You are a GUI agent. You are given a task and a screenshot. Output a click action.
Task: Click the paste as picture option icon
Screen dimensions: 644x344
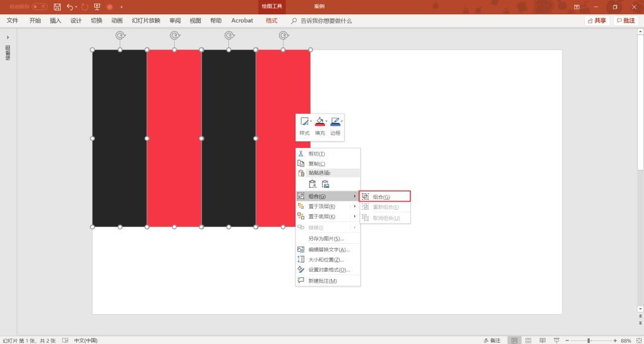coord(326,184)
